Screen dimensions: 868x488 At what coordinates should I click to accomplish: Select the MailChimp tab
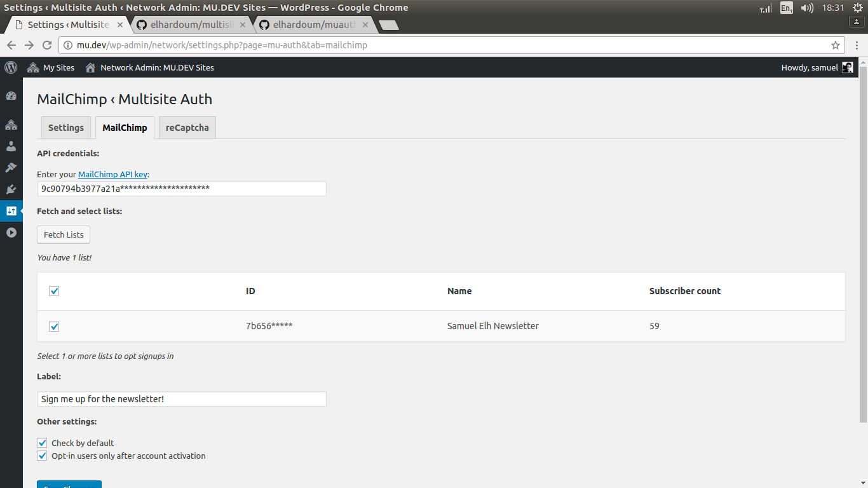(125, 128)
